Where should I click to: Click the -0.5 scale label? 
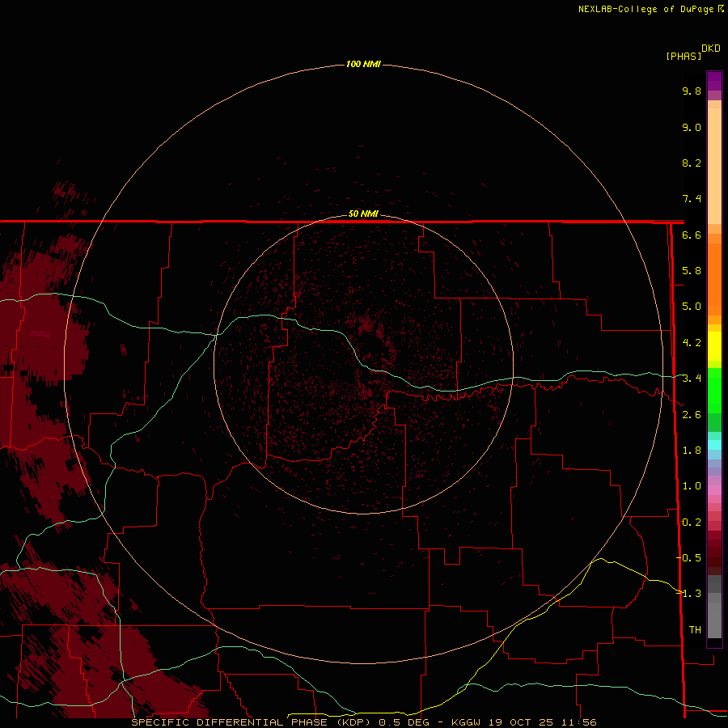click(x=688, y=557)
